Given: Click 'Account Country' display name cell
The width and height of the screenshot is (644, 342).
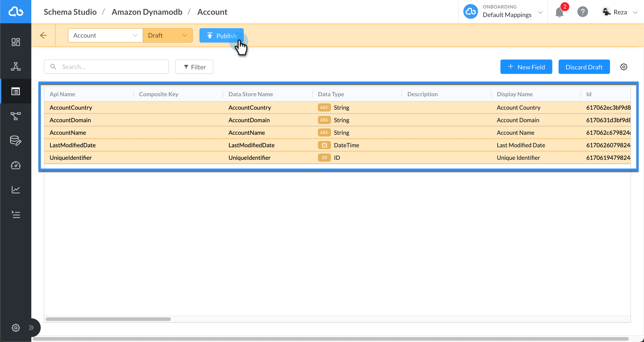Looking at the screenshot, I should pyautogui.click(x=518, y=108).
